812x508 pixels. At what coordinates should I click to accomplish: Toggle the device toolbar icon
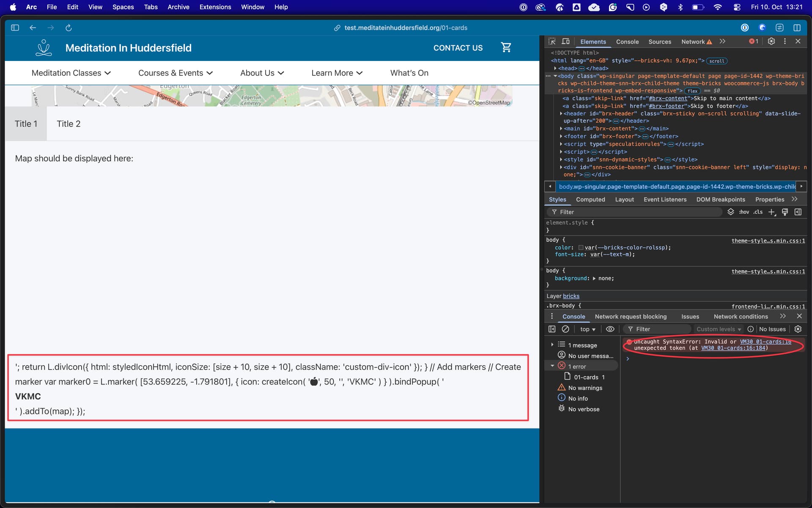565,41
